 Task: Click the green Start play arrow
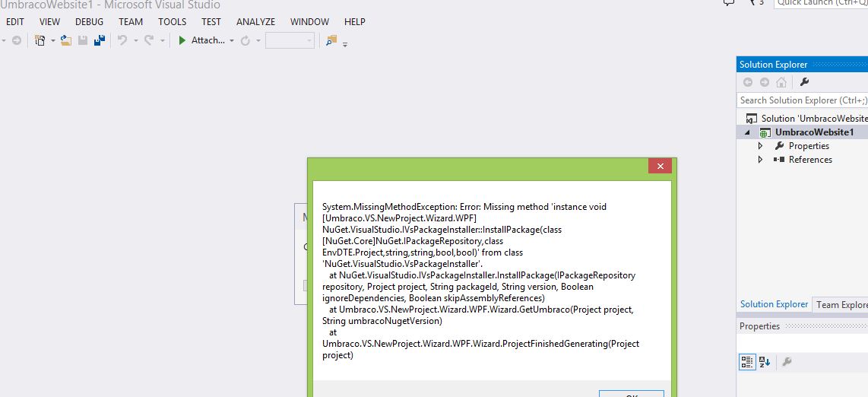[x=182, y=40]
